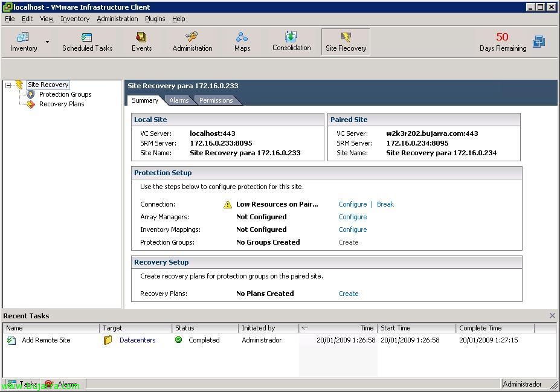Click Configure link for Inventory Mappings
The image size is (560, 392).
pyautogui.click(x=353, y=230)
